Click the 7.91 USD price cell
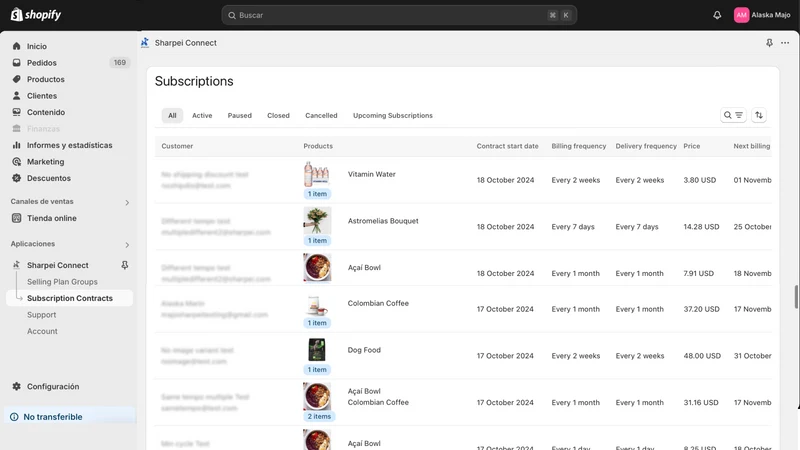The height and width of the screenshot is (450, 800). (698, 273)
